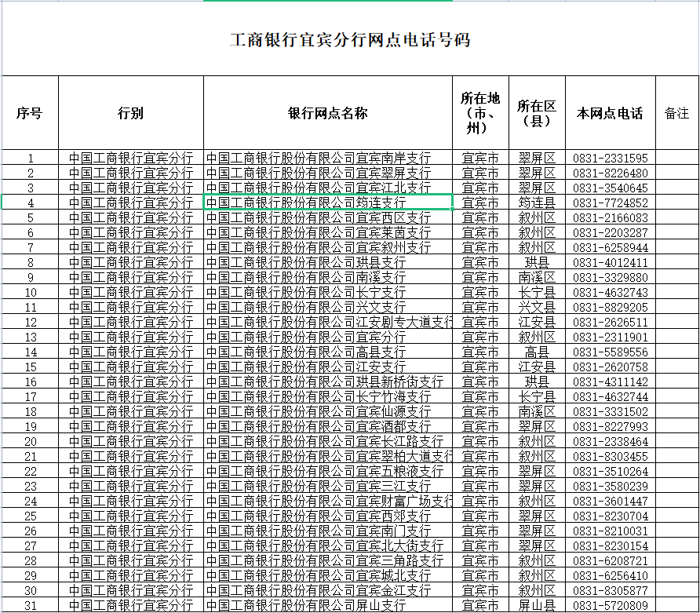Select the cell 中国工商银行股份有限公司宜宾翠屏支行
The width and height of the screenshot is (700, 613).
328,173
